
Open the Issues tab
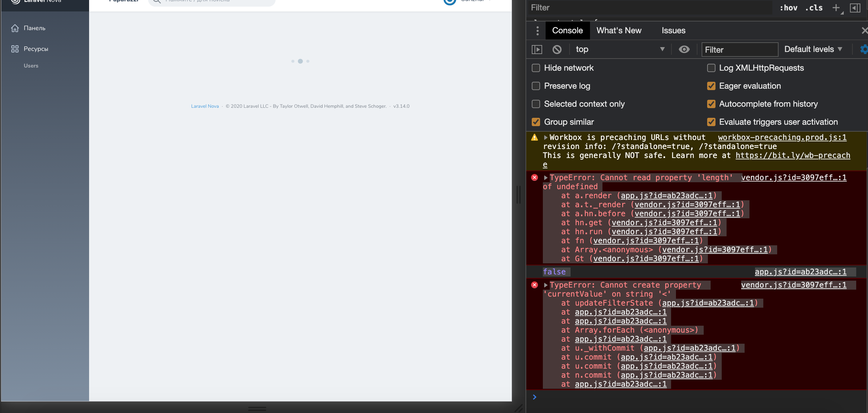673,30
